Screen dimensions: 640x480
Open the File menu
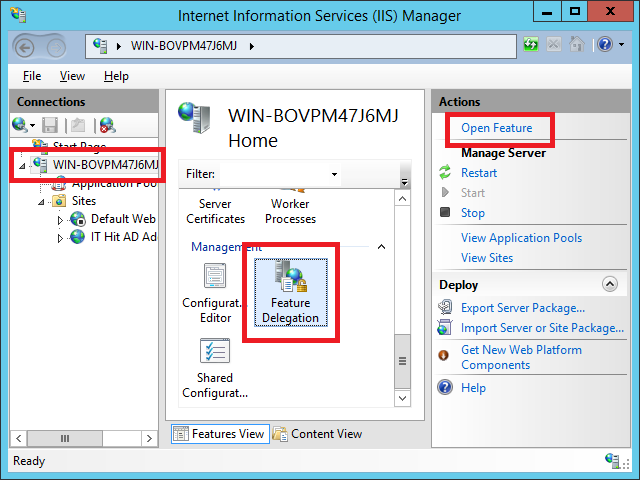coord(32,76)
